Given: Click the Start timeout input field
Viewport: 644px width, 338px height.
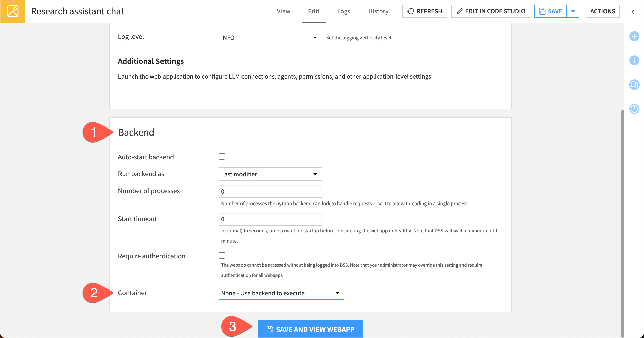Looking at the screenshot, I should [270, 219].
